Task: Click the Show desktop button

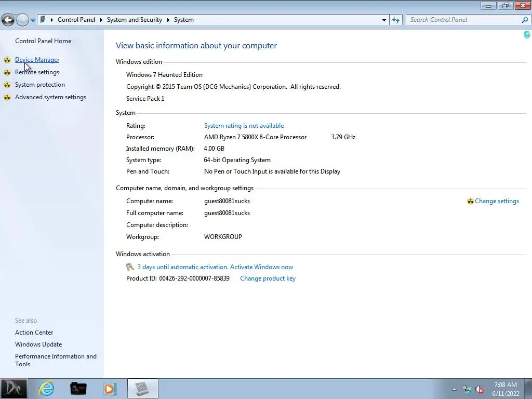Action: pos(528,389)
